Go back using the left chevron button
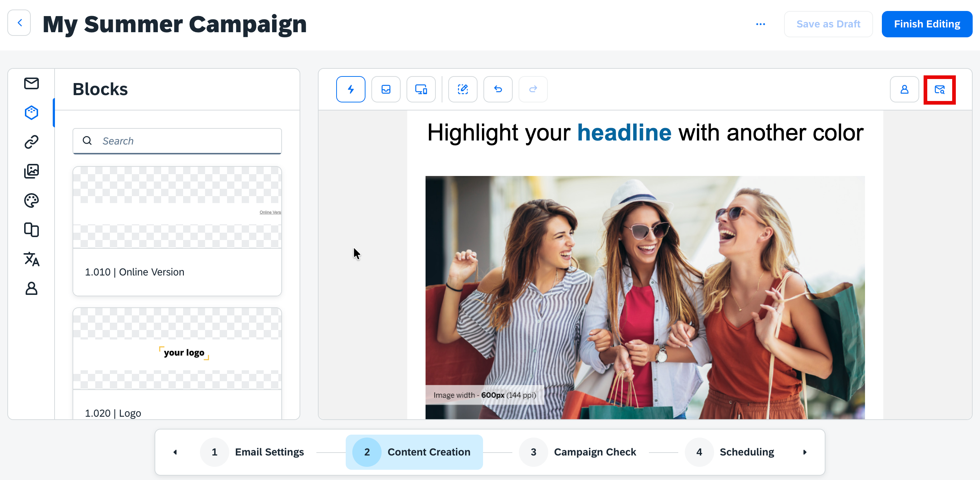980x480 pixels. point(19,23)
